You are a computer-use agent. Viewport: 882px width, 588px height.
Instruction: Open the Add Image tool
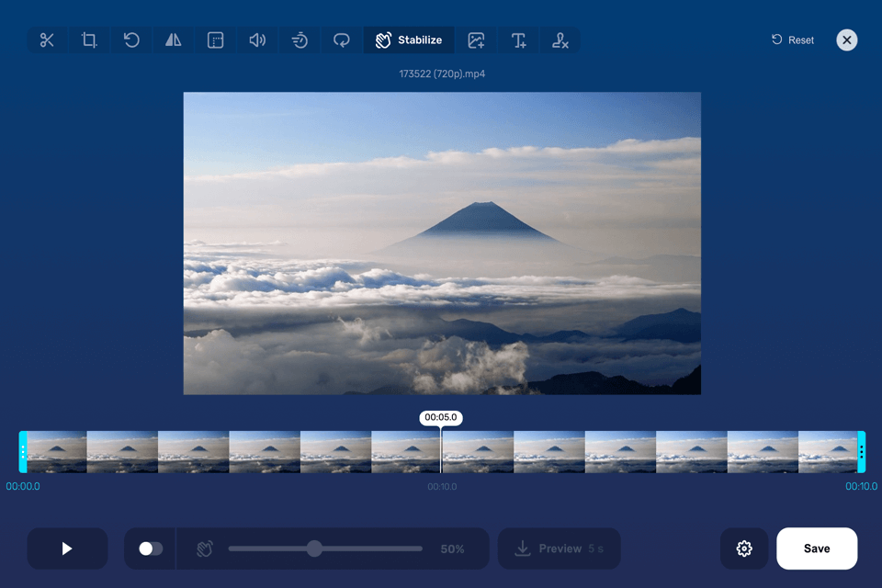point(476,40)
